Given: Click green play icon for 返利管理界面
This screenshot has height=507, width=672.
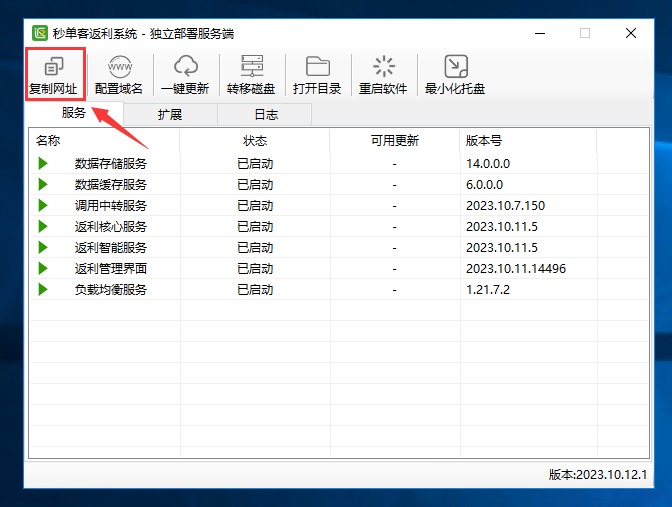Looking at the screenshot, I should (x=43, y=268).
